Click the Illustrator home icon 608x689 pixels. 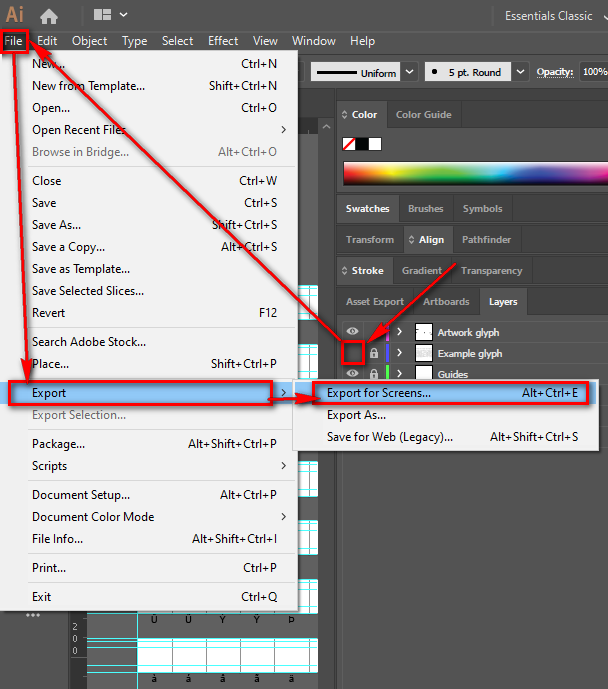(48, 15)
